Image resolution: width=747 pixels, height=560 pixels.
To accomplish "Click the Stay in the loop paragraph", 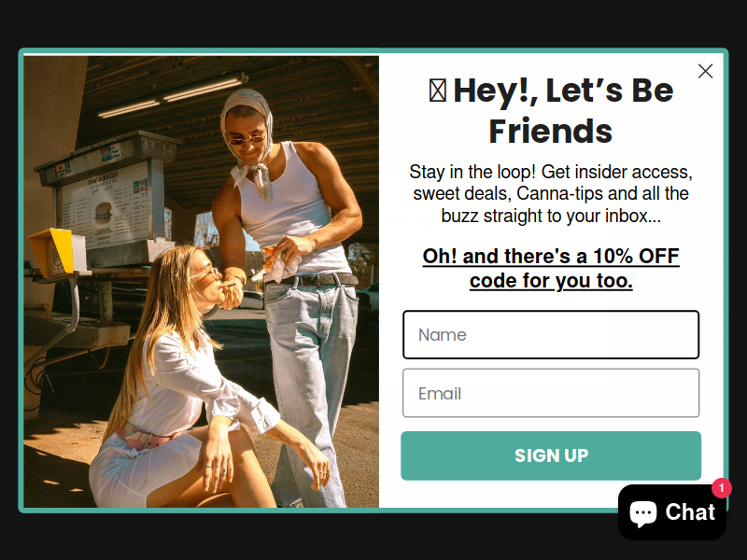I will click(551, 193).
